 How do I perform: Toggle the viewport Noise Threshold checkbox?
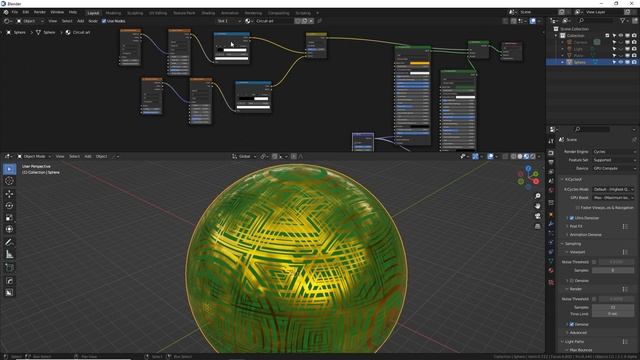click(594, 262)
